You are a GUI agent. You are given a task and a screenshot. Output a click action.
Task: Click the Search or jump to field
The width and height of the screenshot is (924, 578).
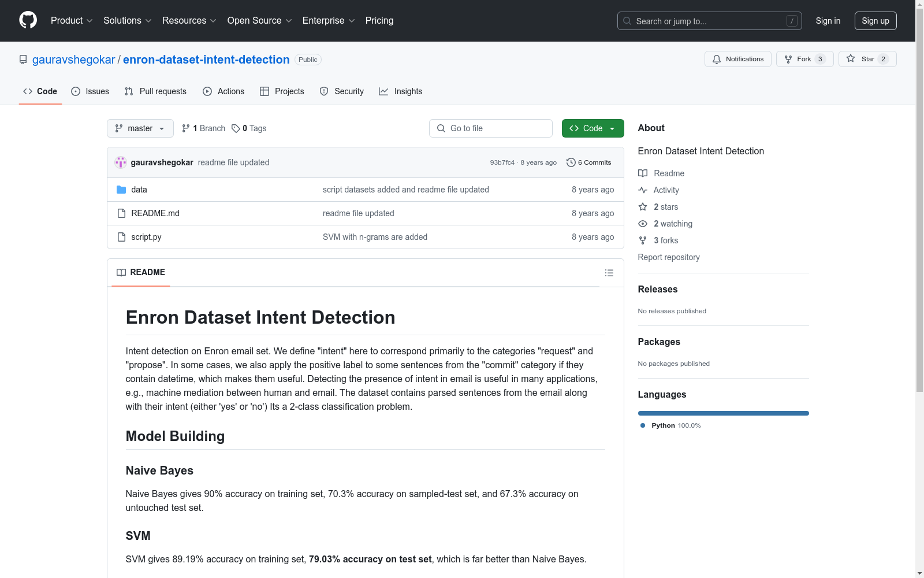pos(710,21)
